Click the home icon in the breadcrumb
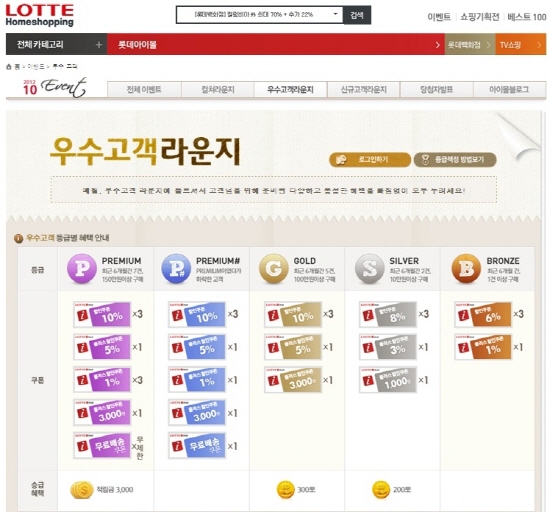Image resolution: width=550 pixels, height=512 pixels. click(9, 67)
